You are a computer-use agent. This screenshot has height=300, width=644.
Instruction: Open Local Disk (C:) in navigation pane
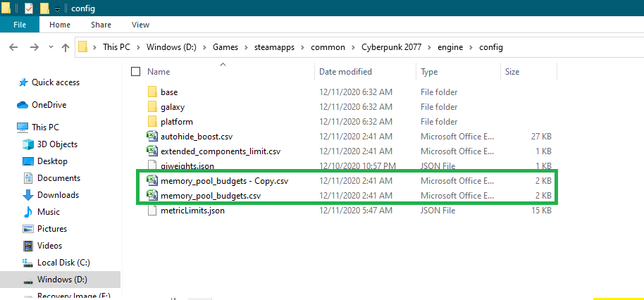click(63, 262)
